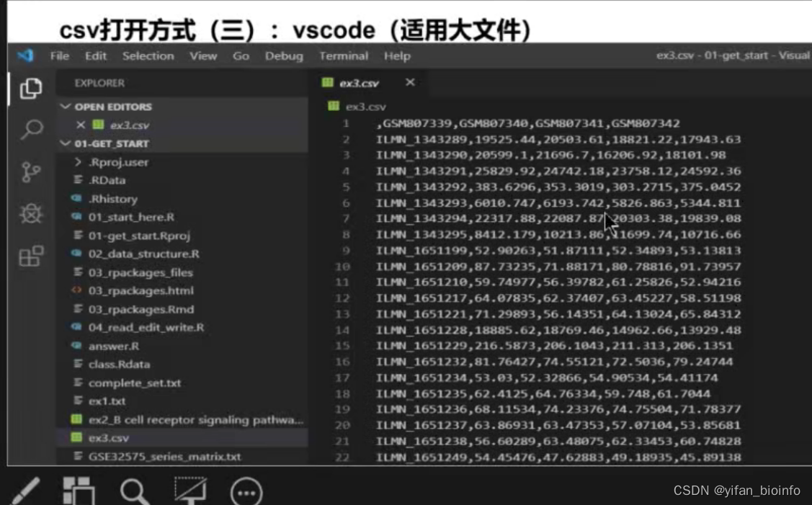
Task: Close ex3.csv in Open Editors list
Action: coord(80,125)
